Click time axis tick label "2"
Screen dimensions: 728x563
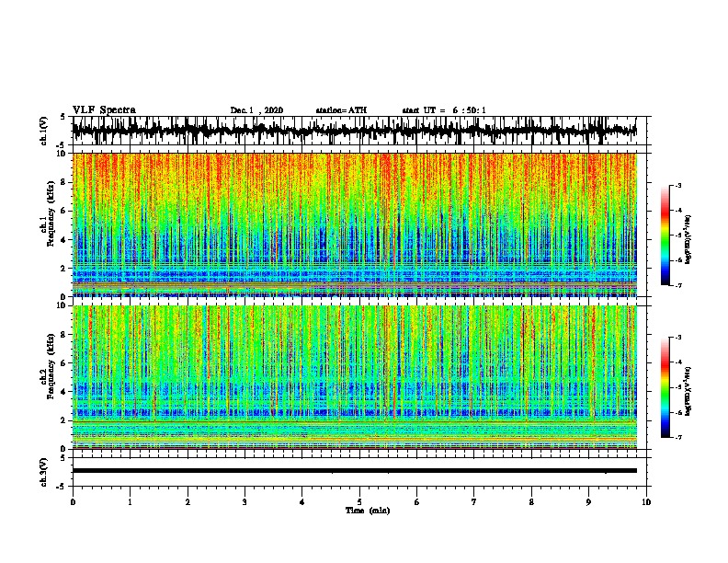tap(188, 502)
